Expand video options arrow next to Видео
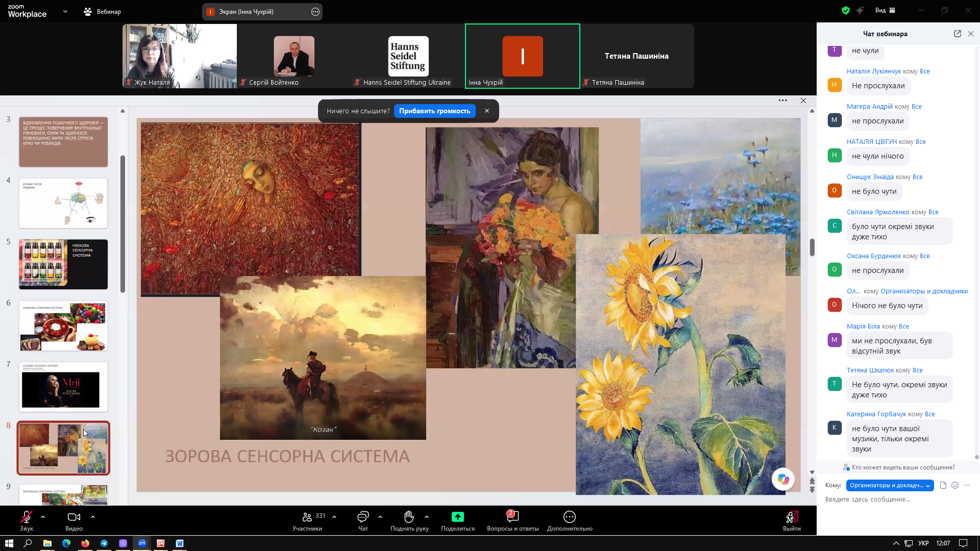980x551 pixels. (x=93, y=517)
